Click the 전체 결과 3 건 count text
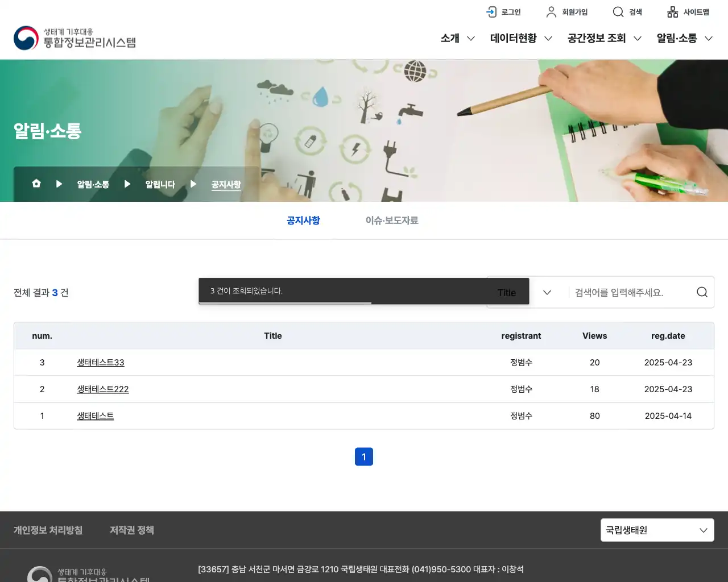This screenshot has height=582, width=728. (x=41, y=293)
